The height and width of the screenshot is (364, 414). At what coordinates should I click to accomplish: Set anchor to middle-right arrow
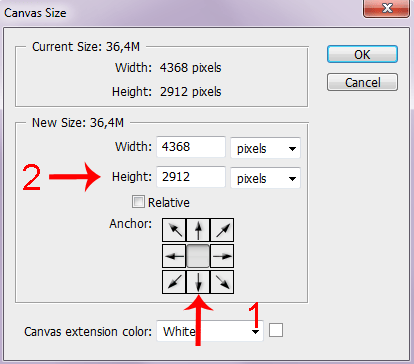click(222, 256)
